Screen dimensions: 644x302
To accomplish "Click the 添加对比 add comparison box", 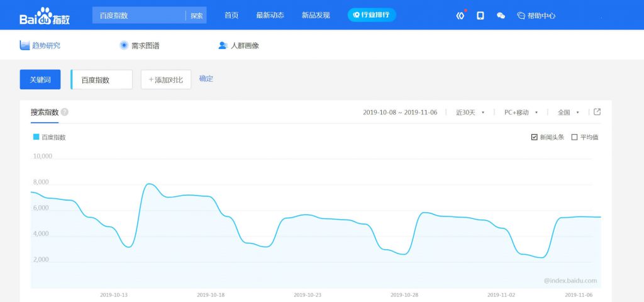I will (x=166, y=80).
